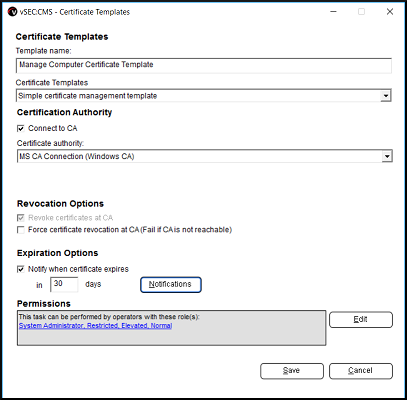Expand the Certificate Templates dropdown arrow
The image size is (407, 400).
tap(386, 96)
